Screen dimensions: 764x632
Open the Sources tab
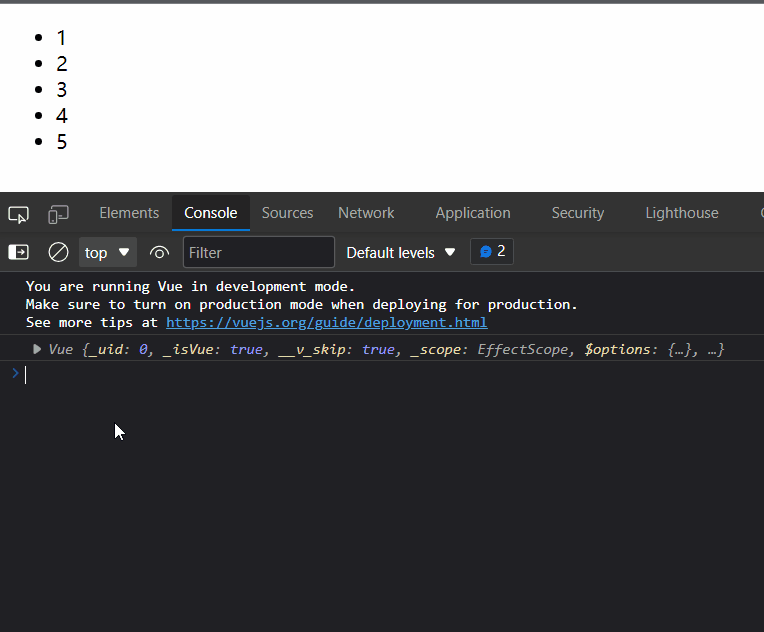click(287, 213)
